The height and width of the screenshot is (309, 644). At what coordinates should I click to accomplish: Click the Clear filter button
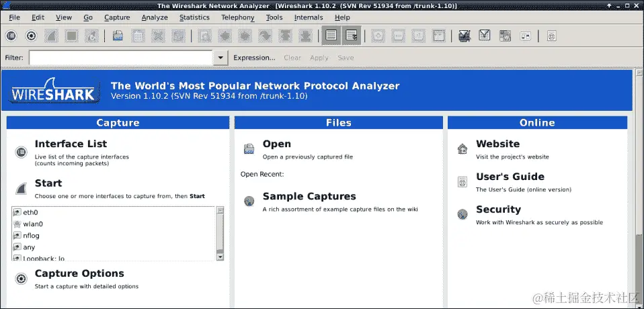(x=292, y=58)
